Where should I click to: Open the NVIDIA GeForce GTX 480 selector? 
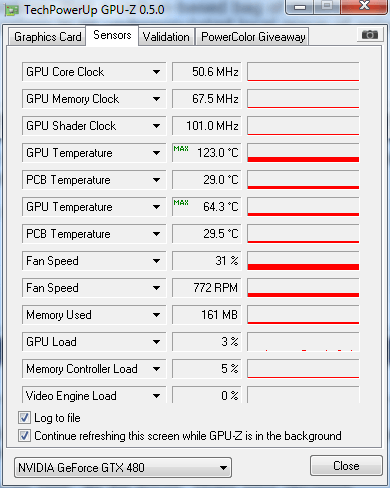pos(123,468)
